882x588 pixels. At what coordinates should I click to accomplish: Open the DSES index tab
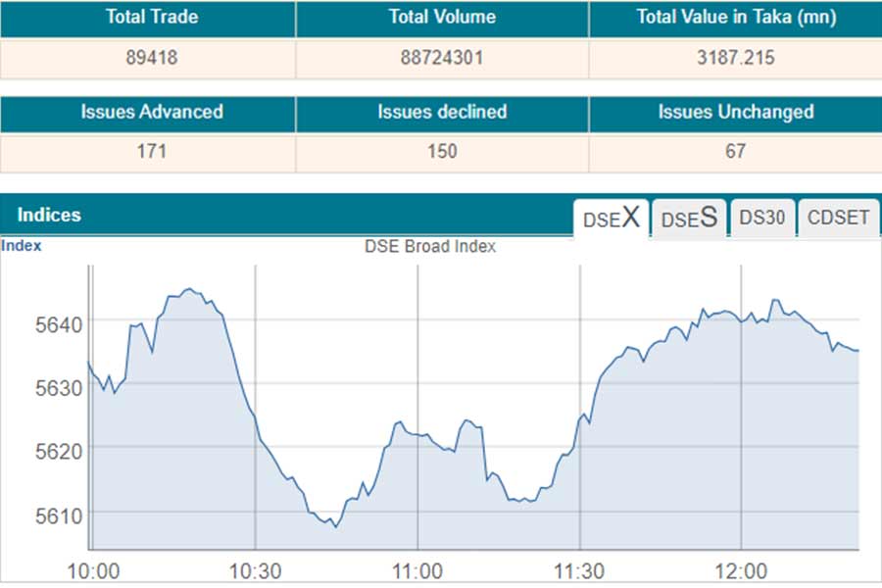click(x=689, y=219)
